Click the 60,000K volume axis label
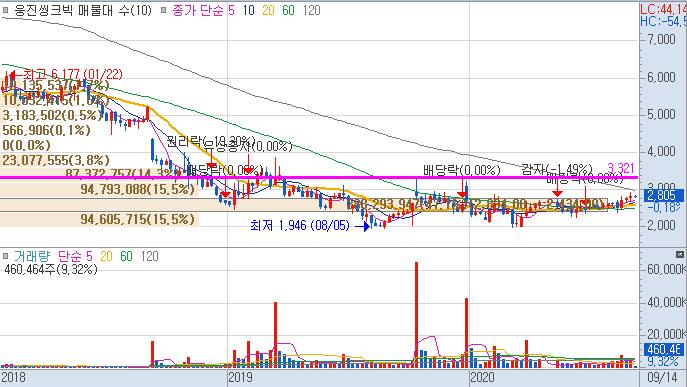687x387 pixels. [666, 269]
